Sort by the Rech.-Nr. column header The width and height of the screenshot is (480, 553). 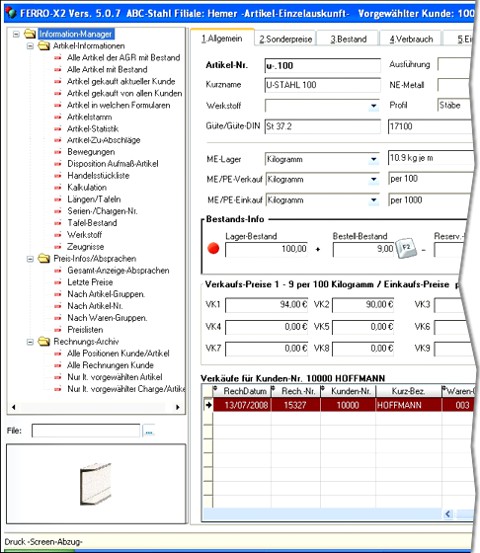[296, 391]
